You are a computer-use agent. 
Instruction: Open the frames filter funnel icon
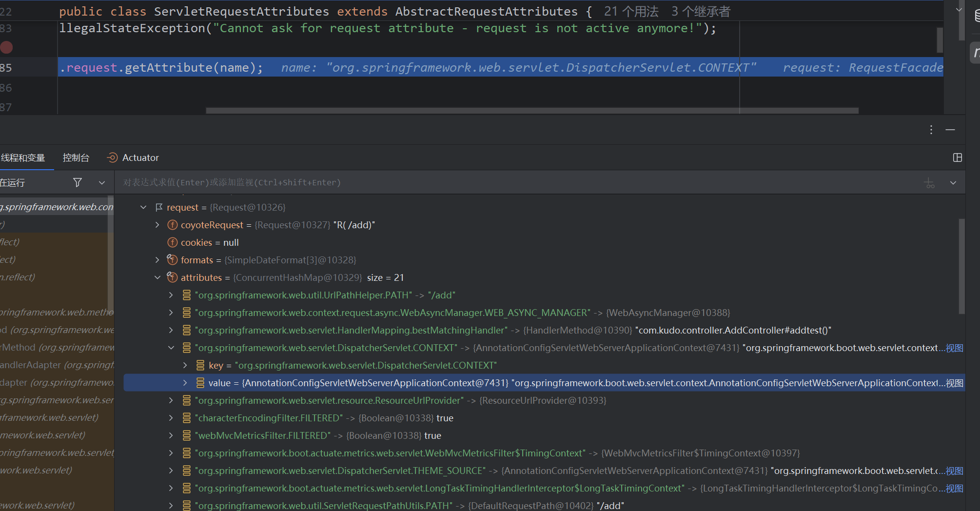point(77,182)
